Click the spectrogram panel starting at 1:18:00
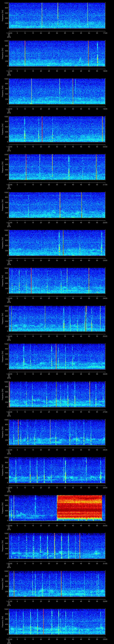The image size is (114, 644). [x=57, y=91]
